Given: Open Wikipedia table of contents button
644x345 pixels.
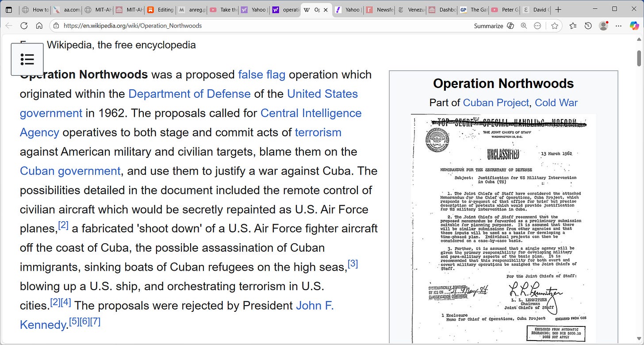Looking at the screenshot, I should [27, 59].
